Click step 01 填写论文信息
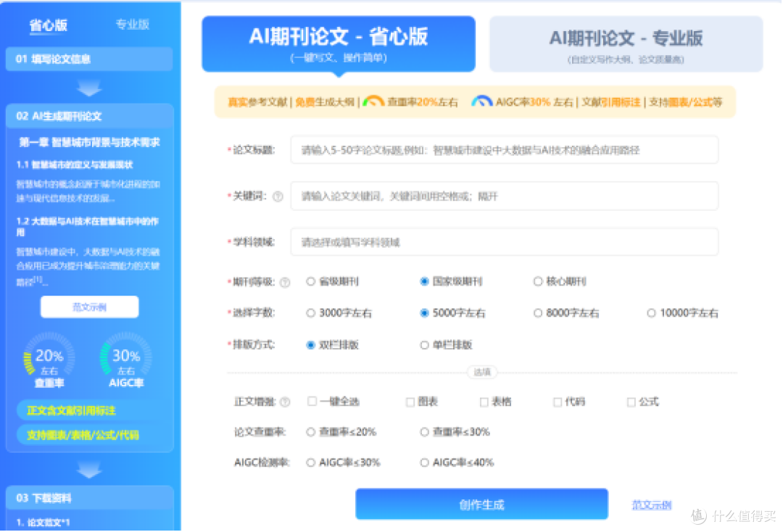This screenshot has width=783, height=532. tap(89, 59)
